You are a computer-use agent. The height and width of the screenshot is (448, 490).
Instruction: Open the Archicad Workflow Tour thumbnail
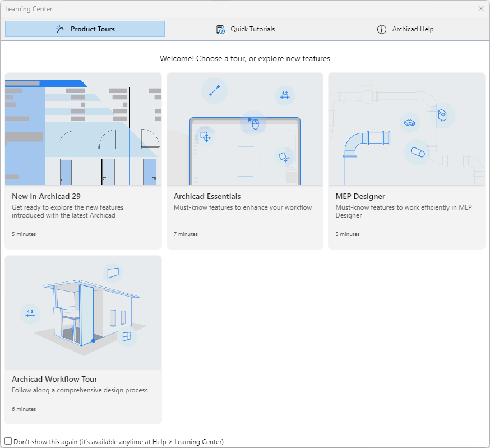(84, 312)
